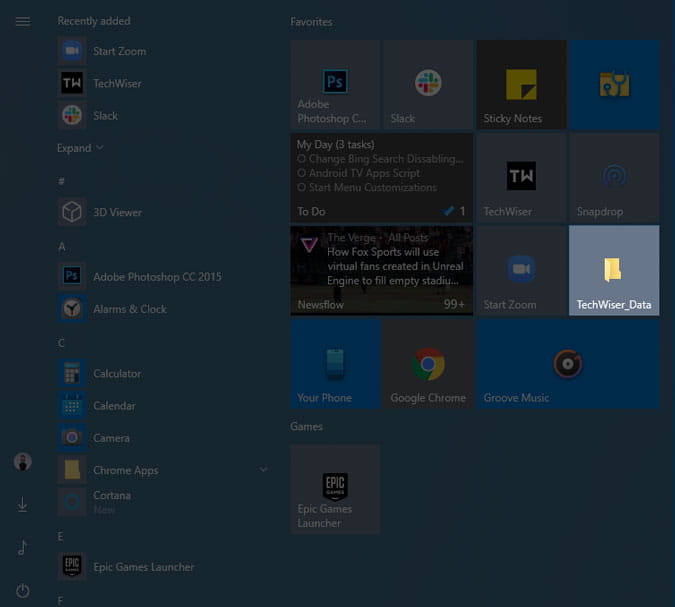This screenshot has width=675, height=607.
Task: Open Google Chrome tile
Action: pos(428,364)
